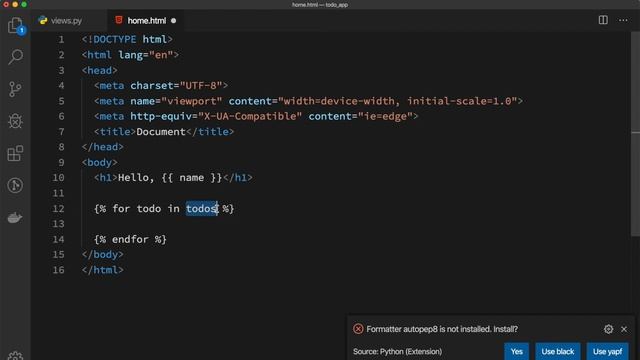Click line number 16 in gutter
The width and height of the screenshot is (640, 360).
(58, 270)
